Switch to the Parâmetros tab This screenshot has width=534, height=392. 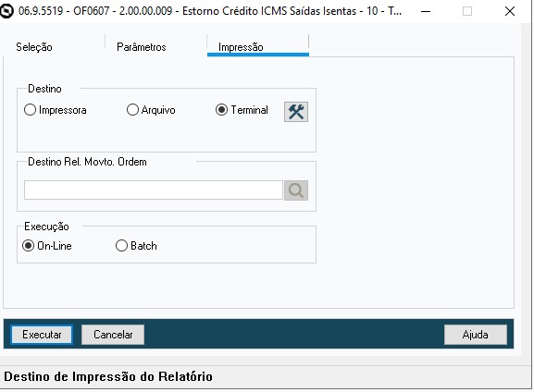(142, 47)
